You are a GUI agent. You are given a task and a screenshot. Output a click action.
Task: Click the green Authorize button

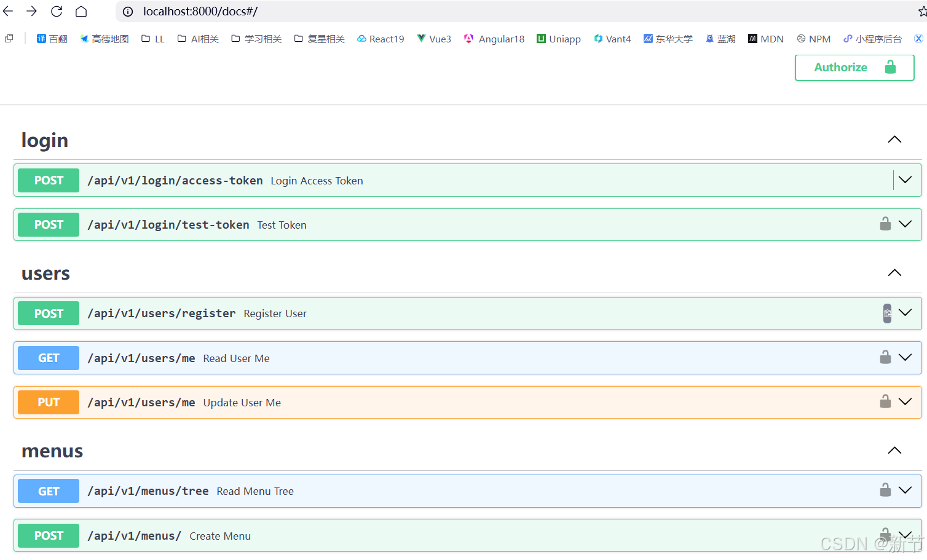[x=854, y=68]
